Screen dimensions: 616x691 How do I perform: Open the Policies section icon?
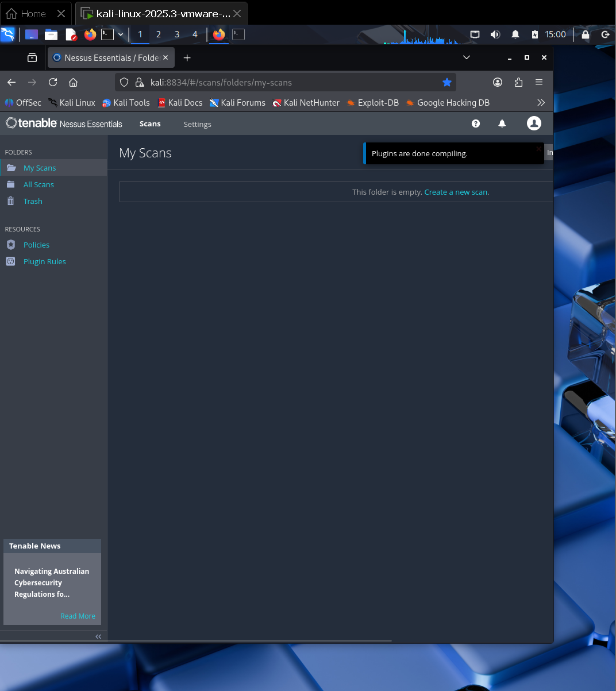click(12, 245)
